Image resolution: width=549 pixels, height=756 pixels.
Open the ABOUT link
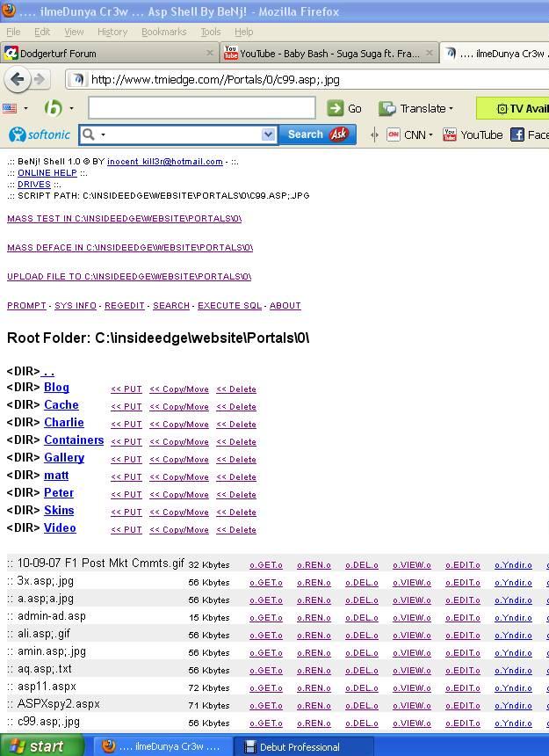click(x=285, y=306)
